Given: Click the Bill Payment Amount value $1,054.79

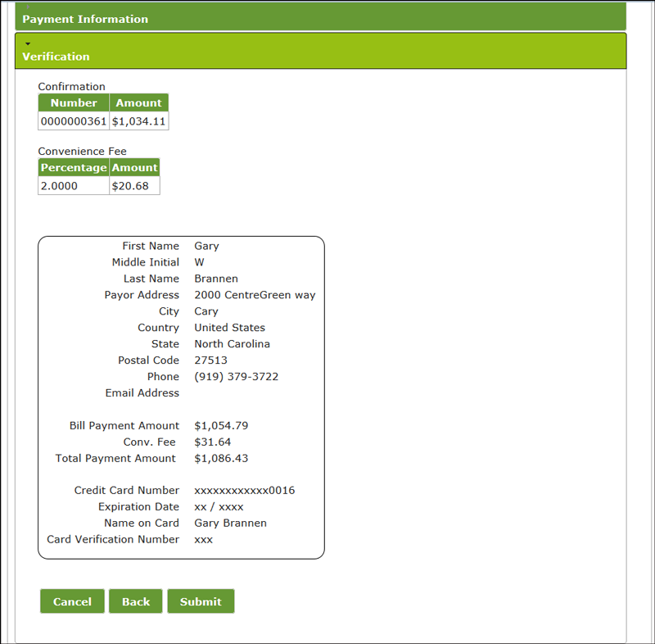Looking at the screenshot, I should click(221, 426).
